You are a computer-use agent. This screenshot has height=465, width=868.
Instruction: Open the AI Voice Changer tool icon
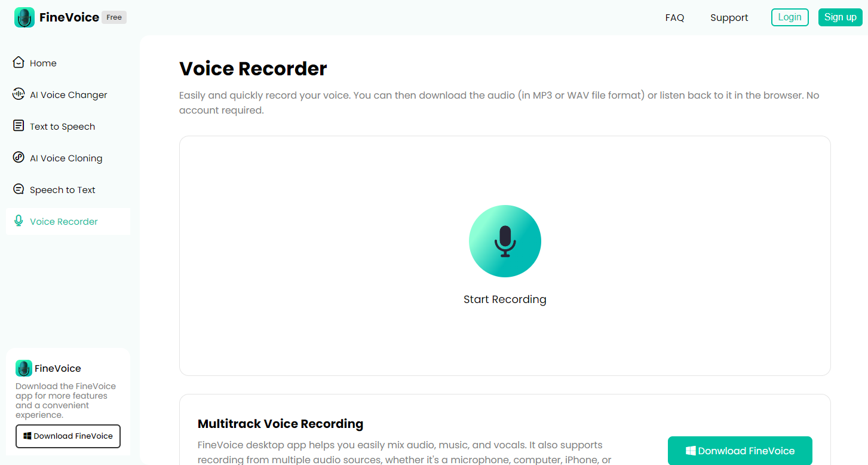pos(19,94)
